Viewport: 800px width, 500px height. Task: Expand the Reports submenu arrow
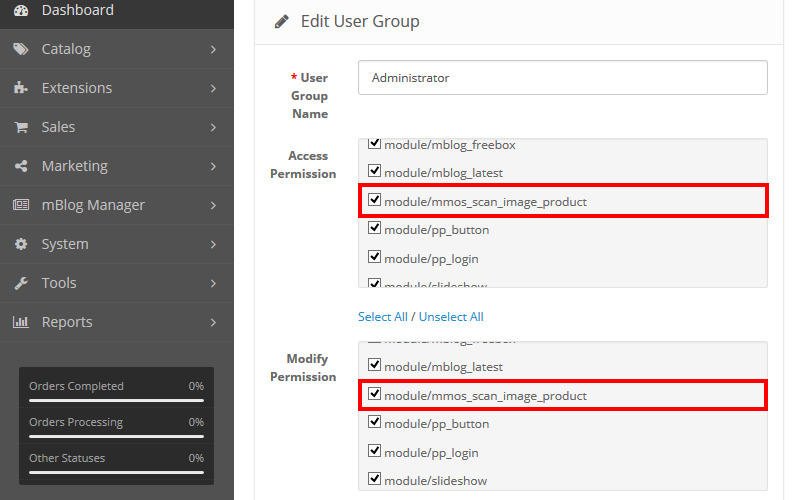[x=213, y=322]
